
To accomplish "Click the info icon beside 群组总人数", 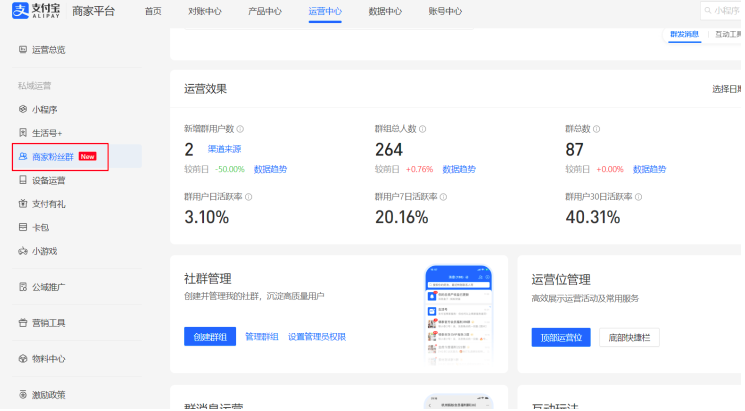I will [422, 129].
